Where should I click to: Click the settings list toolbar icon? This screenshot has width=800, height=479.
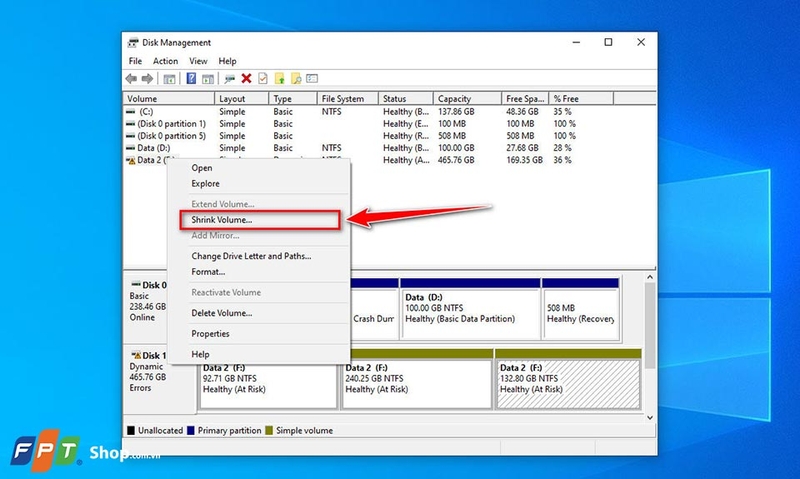[312, 79]
